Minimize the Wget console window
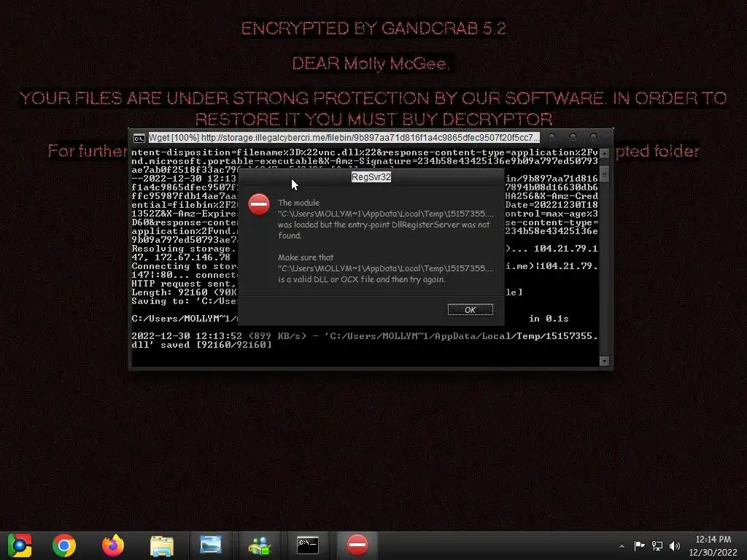The width and height of the screenshot is (747, 560). click(551, 137)
